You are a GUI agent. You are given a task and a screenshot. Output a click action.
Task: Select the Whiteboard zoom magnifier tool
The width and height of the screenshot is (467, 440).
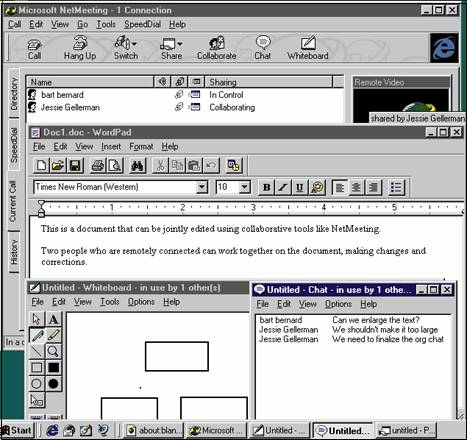(53, 351)
